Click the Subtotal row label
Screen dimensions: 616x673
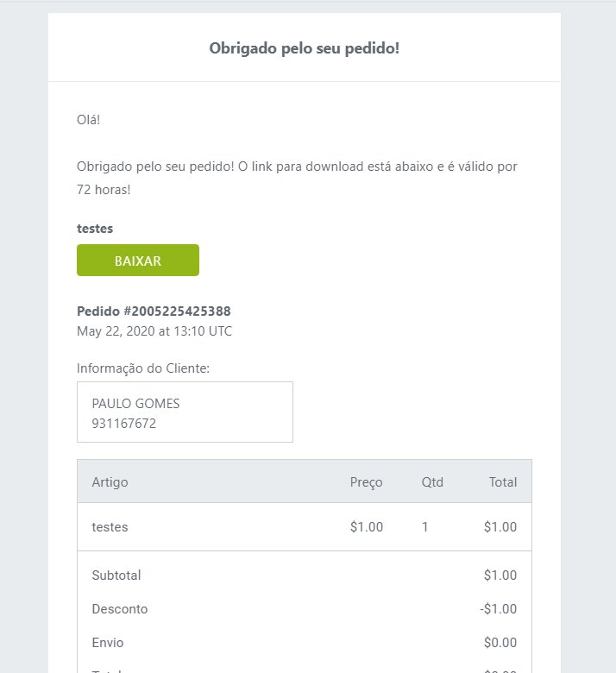pyautogui.click(x=116, y=576)
